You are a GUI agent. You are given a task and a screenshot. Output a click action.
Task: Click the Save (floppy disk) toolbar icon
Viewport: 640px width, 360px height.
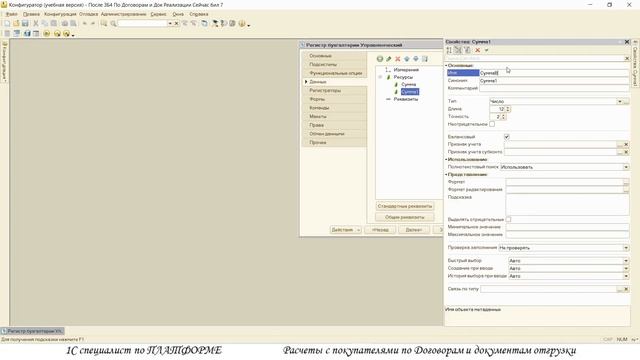25,24
